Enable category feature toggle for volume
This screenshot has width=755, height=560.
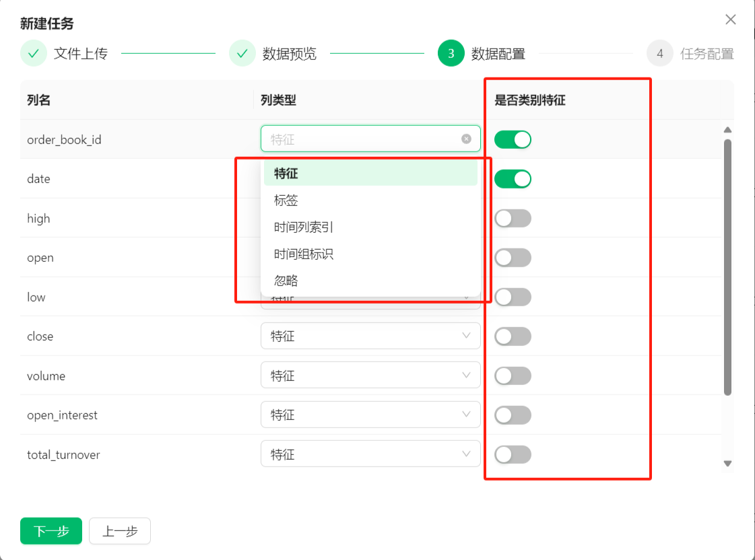pyautogui.click(x=513, y=376)
